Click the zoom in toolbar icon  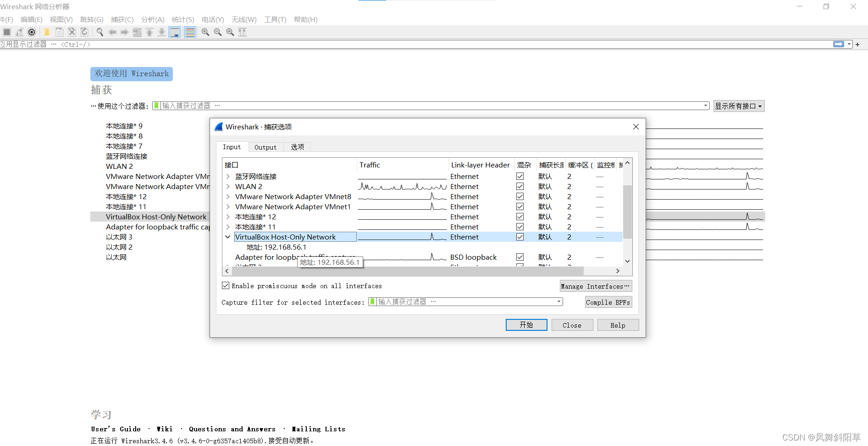pyautogui.click(x=205, y=32)
